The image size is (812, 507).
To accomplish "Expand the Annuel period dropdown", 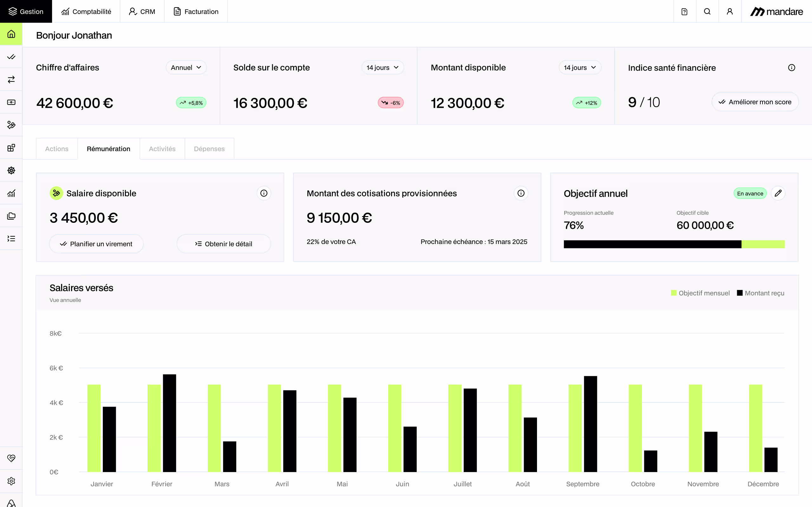I will [x=186, y=67].
